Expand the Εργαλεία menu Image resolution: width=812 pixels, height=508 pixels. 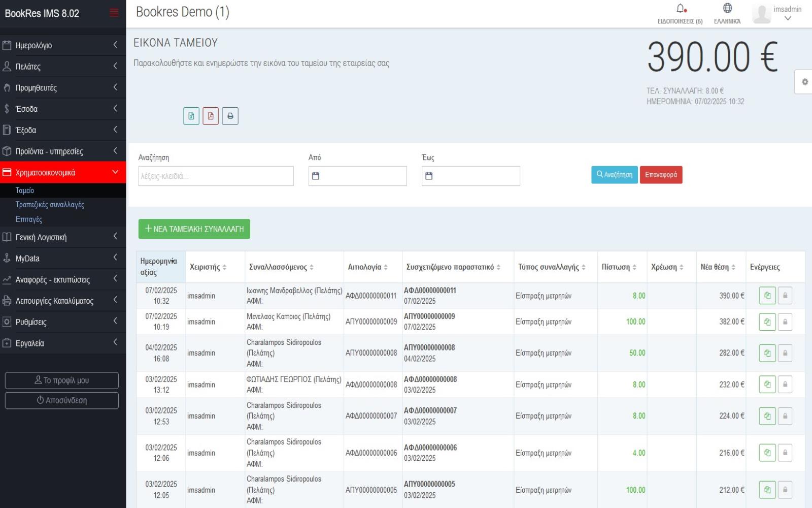click(63, 343)
